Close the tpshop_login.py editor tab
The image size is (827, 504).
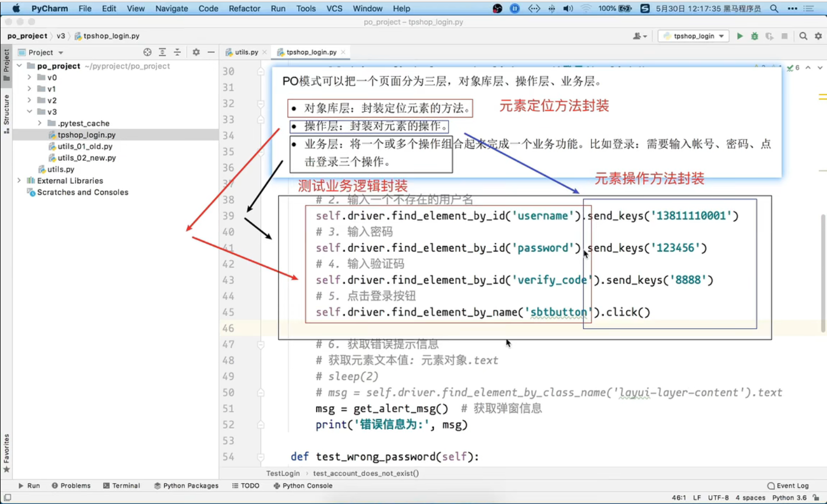point(343,52)
